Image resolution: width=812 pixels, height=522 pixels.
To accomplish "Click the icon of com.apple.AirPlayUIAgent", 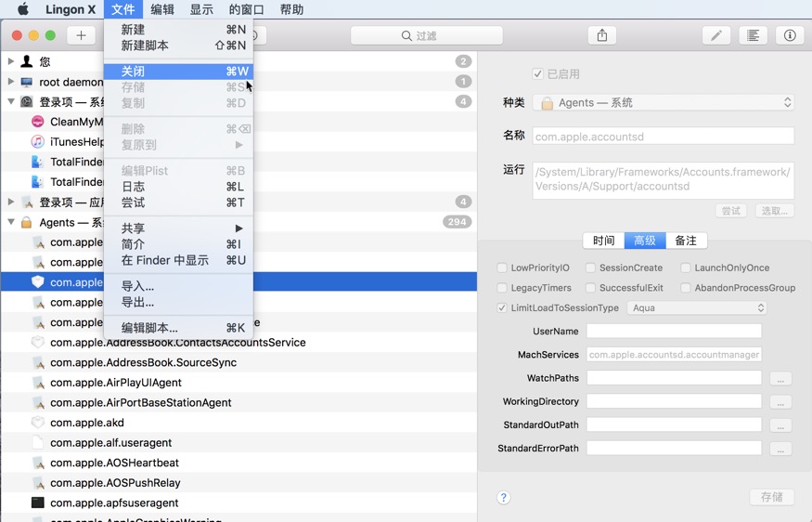I will coord(38,383).
